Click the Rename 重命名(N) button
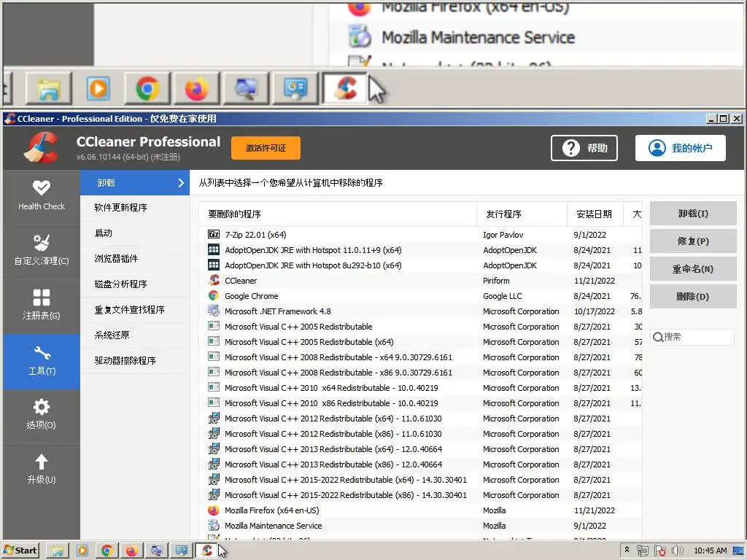The image size is (747, 560). [x=693, y=269]
